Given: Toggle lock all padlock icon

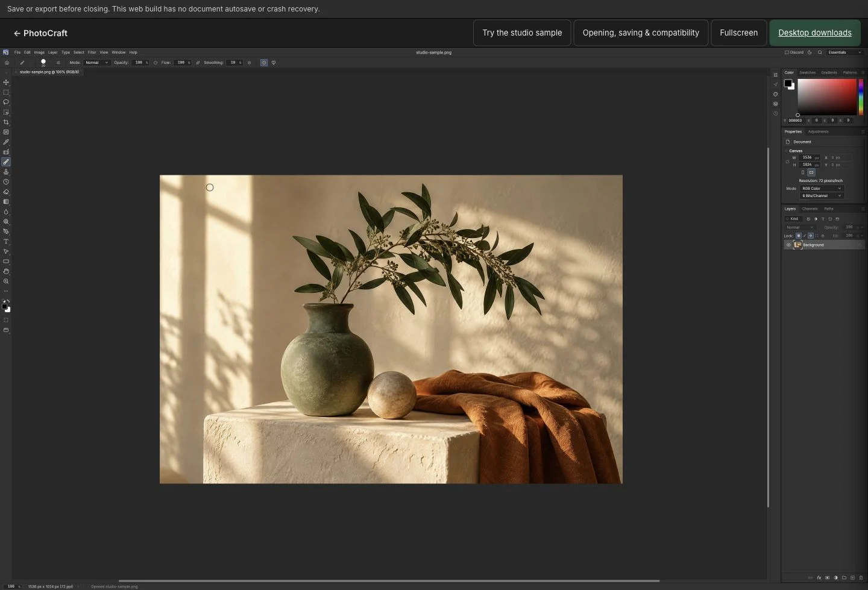Looking at the screenshot, I should (x=823, y=236).
